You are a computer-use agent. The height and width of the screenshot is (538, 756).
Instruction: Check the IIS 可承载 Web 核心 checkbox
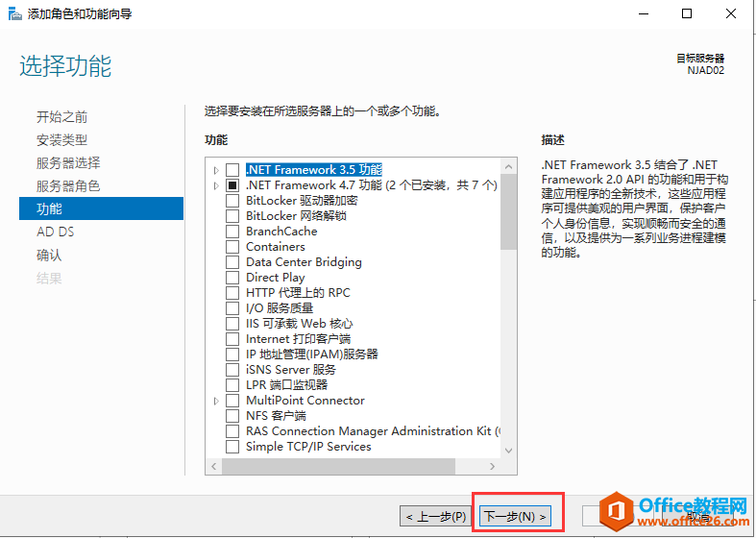point(232,324)
